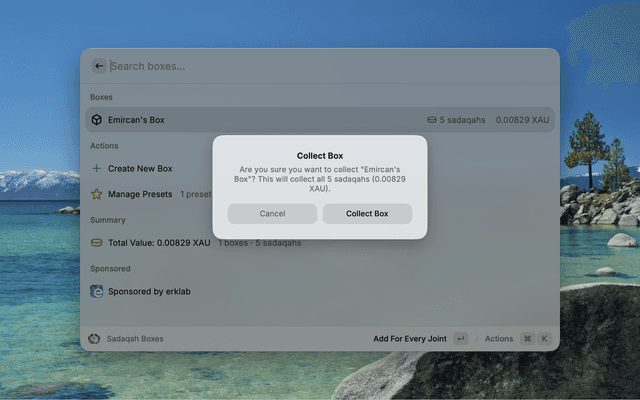640x400 pixels.
Task: Click the cube icon for Emircan's Box
Action: [x=97, y=120]
